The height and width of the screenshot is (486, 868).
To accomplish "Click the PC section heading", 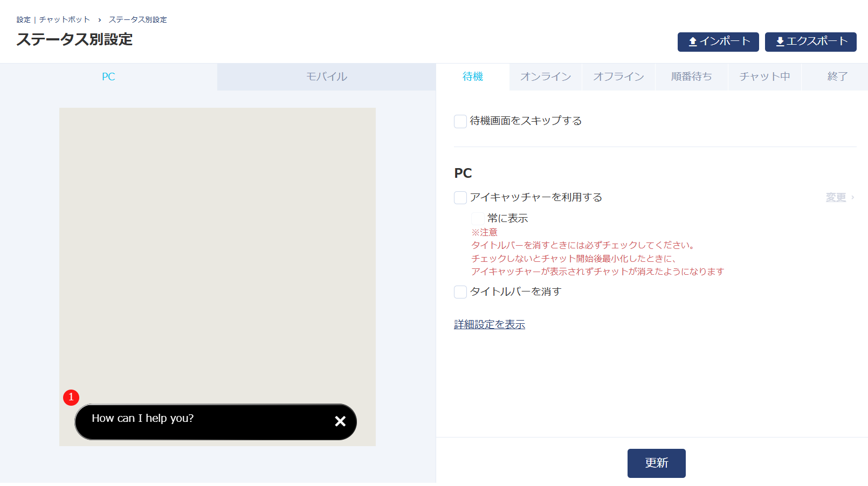I will pyautogui.click(x=463, y=173).
